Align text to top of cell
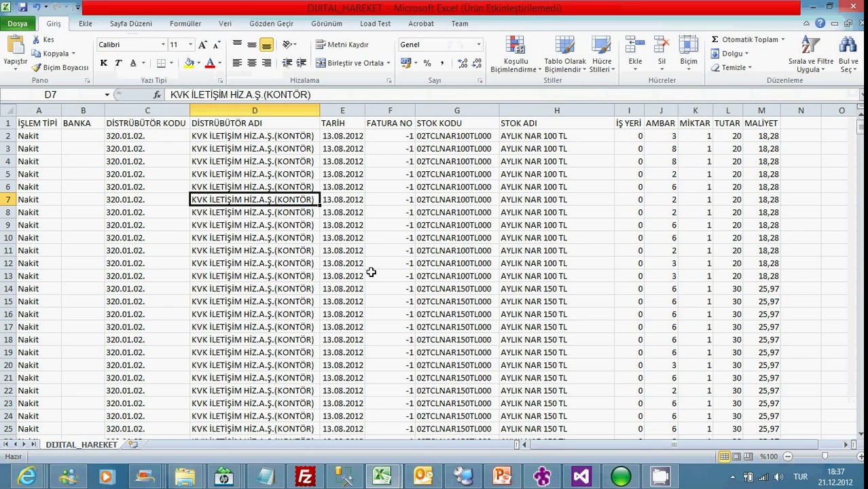 pos(237,44)
